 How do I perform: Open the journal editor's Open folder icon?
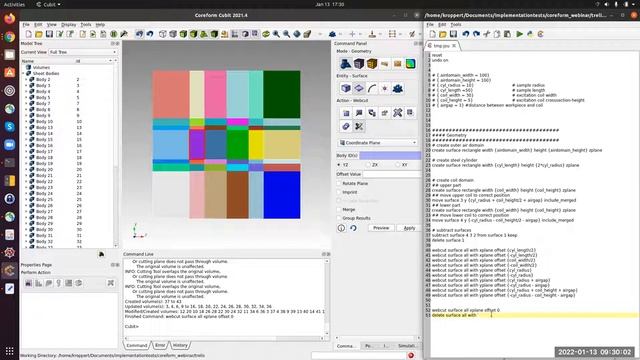point(442,34)
